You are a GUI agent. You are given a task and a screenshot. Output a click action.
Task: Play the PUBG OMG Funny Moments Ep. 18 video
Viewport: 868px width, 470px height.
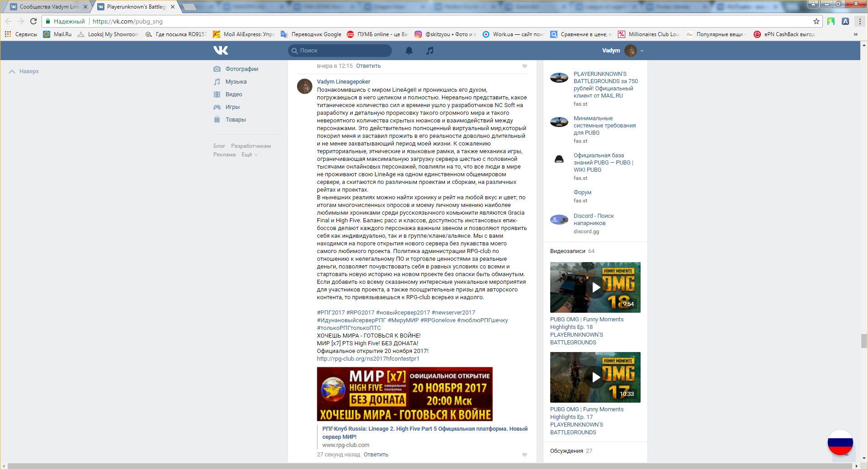595,287
